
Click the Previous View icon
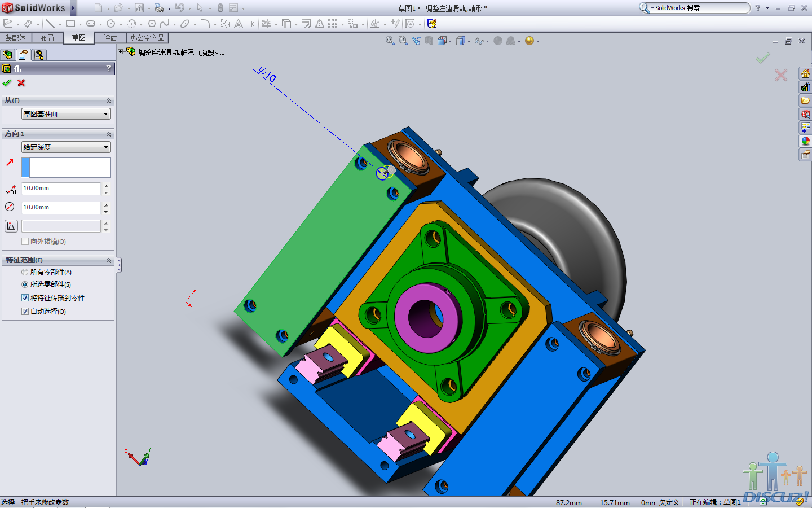tap(416, 41)
